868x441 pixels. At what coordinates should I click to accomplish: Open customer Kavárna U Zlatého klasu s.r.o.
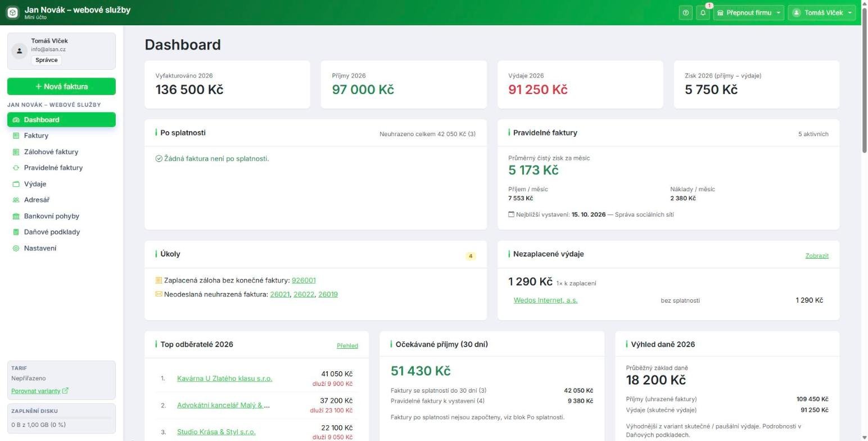coord(224,379)
